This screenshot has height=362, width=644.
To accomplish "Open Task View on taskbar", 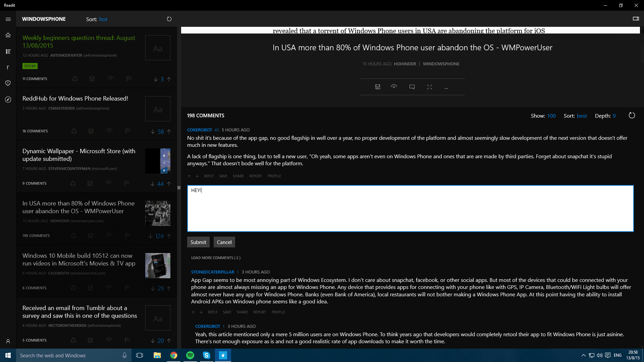I will [x=140, y=355].
